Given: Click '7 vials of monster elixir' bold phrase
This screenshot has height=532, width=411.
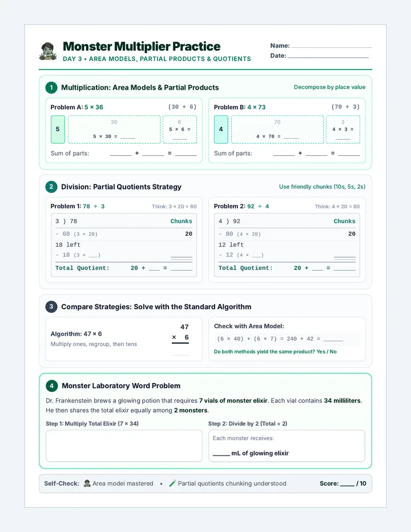Looking at the screenshot, I should 233,401.
